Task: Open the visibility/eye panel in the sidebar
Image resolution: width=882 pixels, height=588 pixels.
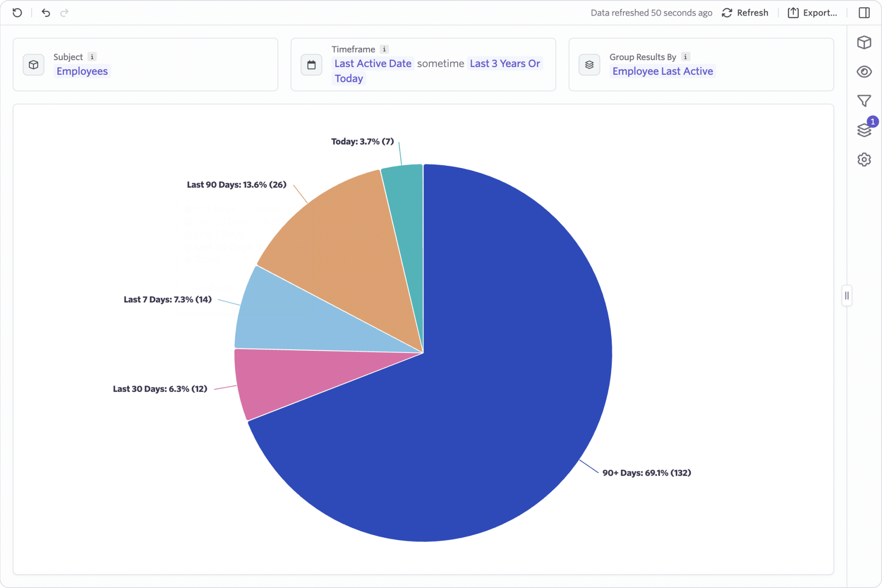Action: [864, 72]
